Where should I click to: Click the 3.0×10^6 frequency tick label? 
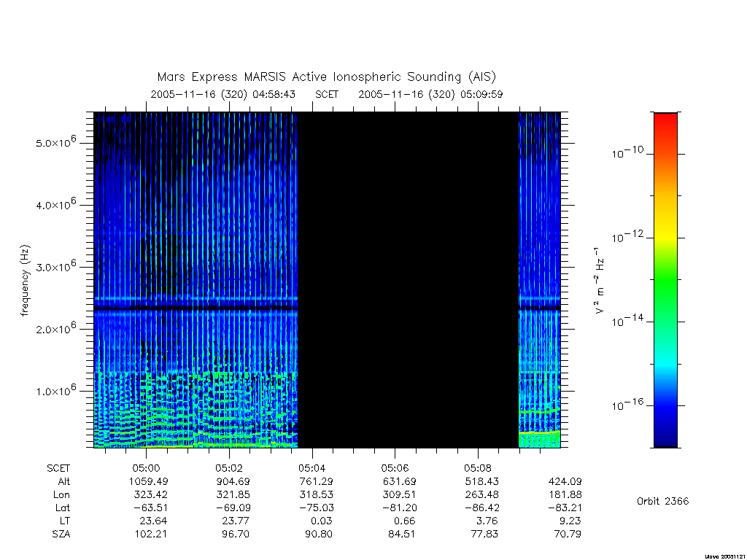(x=55, y=265)
